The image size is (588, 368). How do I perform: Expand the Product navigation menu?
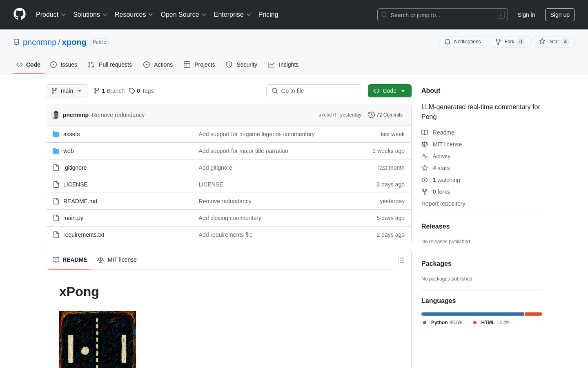(51, 15)
